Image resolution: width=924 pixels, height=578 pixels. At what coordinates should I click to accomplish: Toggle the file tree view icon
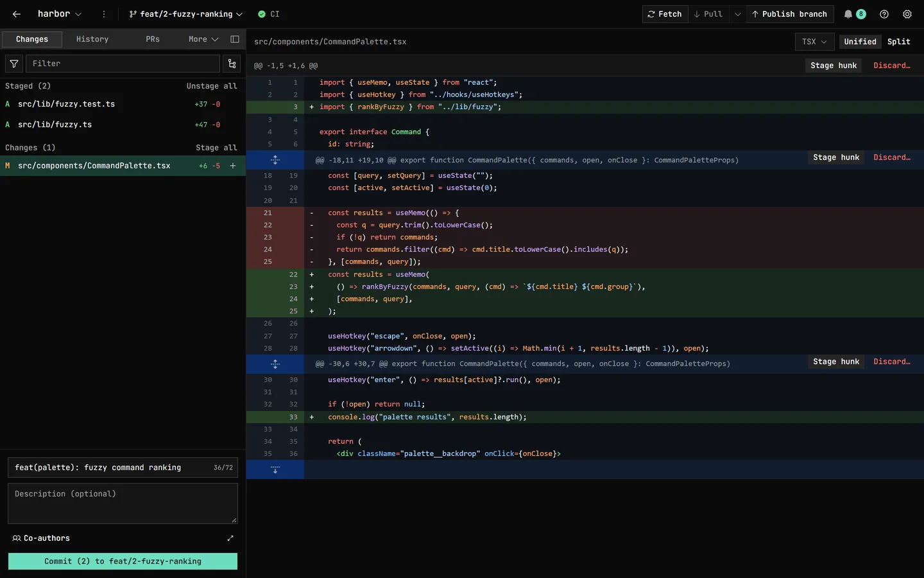232,64
